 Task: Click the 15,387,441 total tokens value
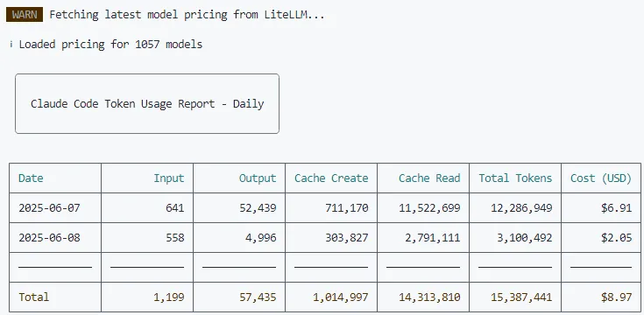click(x=521, y=297)
